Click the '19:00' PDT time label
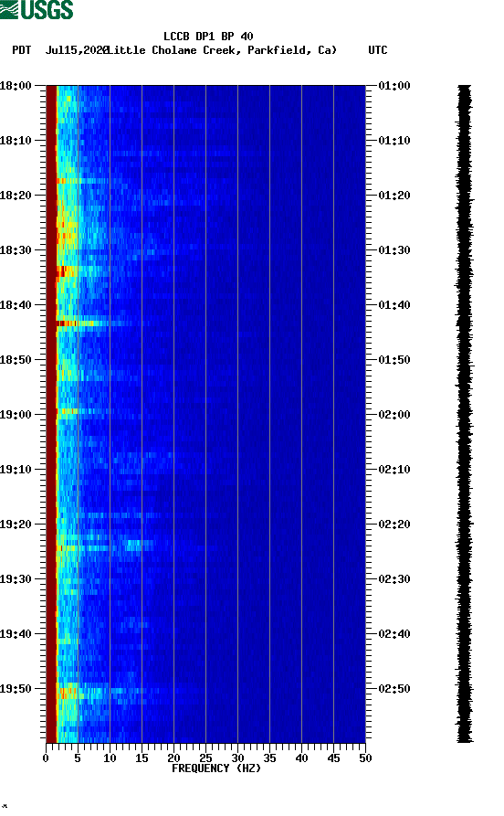Image resolution: width=504 pixels, height=816 pixels. click(x=16, y=415)
